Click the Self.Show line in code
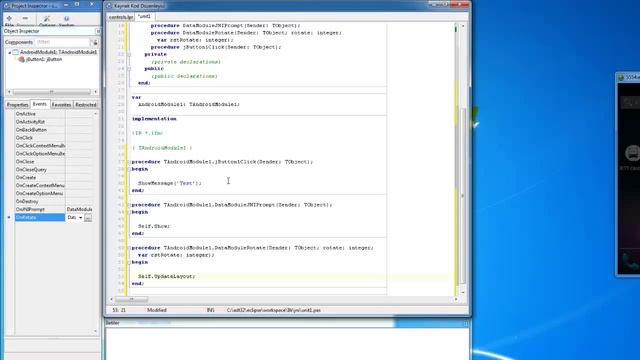The height and width of the screenshot is (360, 640). pyautogui.click(x=154, y=226)
